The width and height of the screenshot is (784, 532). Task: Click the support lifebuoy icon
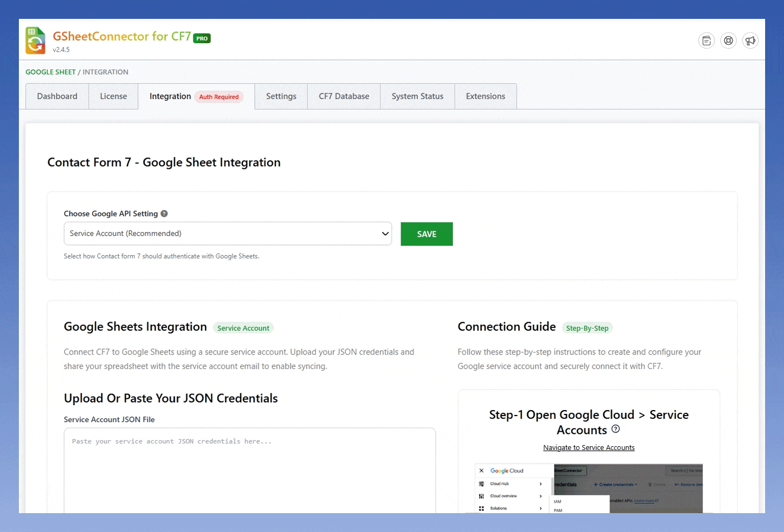[728, 40]
